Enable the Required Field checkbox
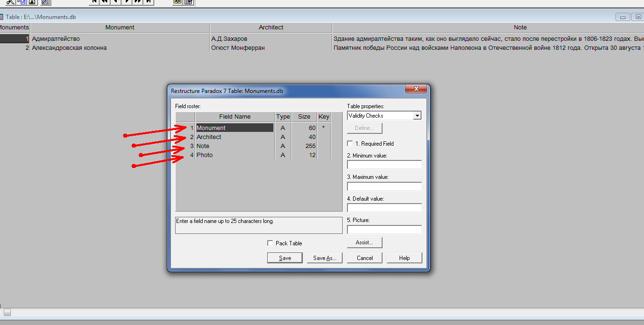This screenshot has height=325, width=644. pos(350,143)
